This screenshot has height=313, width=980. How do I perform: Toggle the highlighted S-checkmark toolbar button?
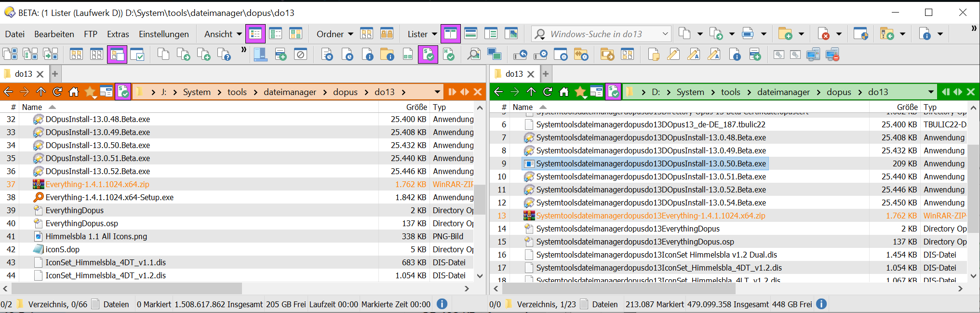tap(428, 54)
